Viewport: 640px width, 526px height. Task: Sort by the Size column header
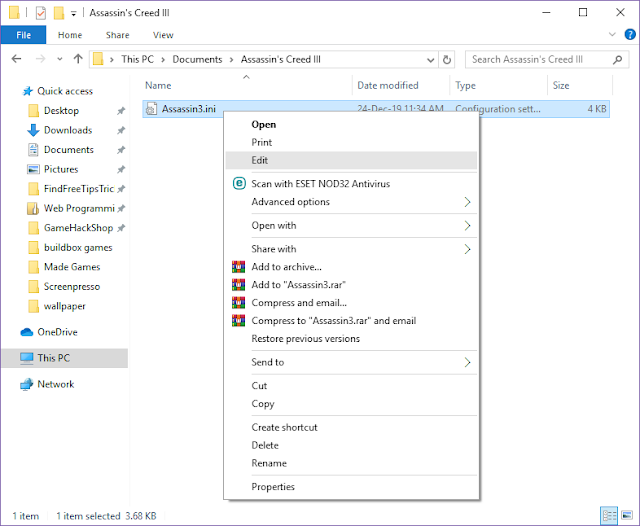click(x=580, y=85)
